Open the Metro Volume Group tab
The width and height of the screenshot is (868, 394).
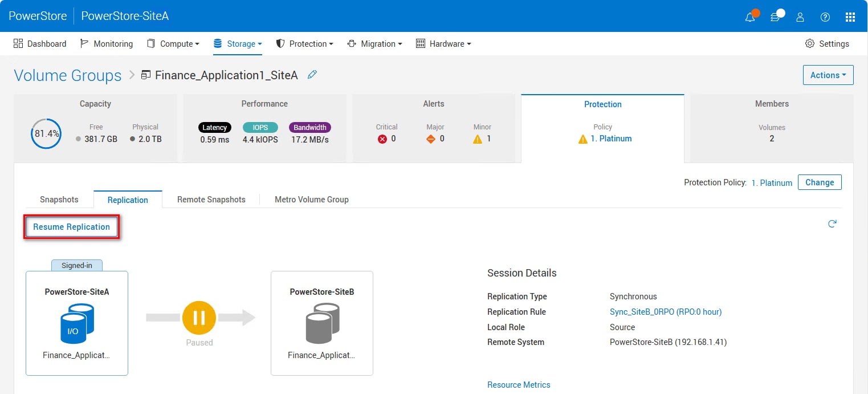coord(312,200)
